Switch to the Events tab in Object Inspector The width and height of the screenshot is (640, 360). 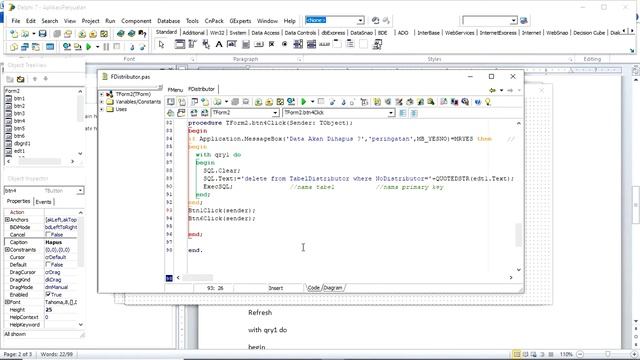tap(43, 202)
